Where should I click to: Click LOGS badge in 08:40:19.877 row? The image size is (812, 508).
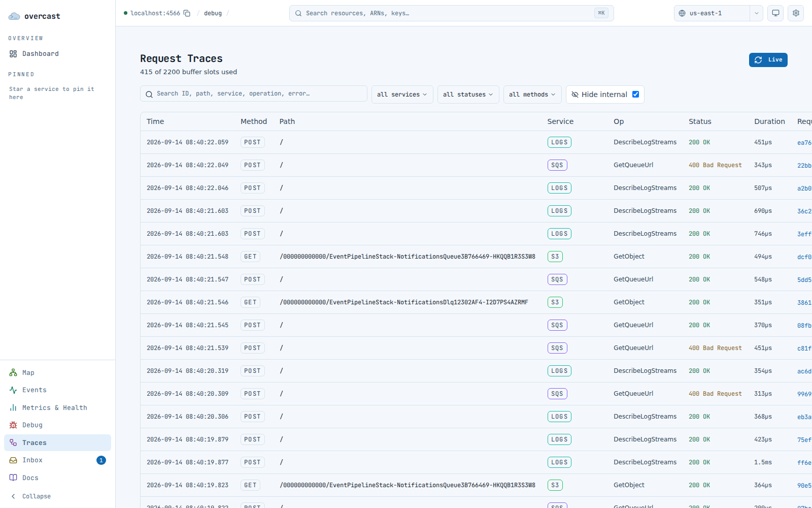point(559,462)
